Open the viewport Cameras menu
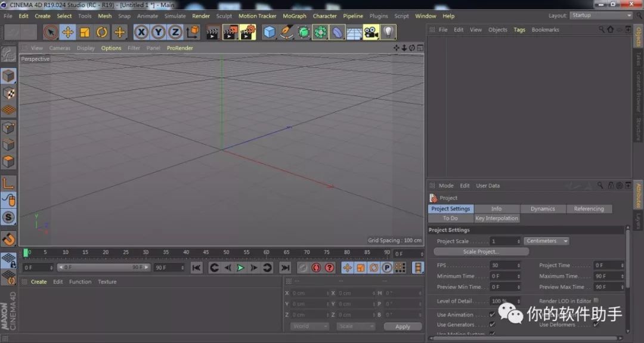This screenshot has height=343, width=644. (x=60, y=48)
